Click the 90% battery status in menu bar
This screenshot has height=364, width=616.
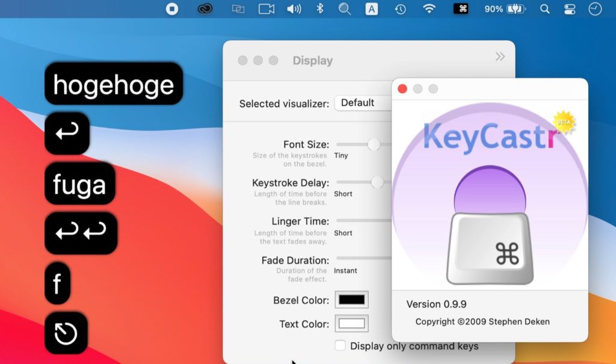493,9
